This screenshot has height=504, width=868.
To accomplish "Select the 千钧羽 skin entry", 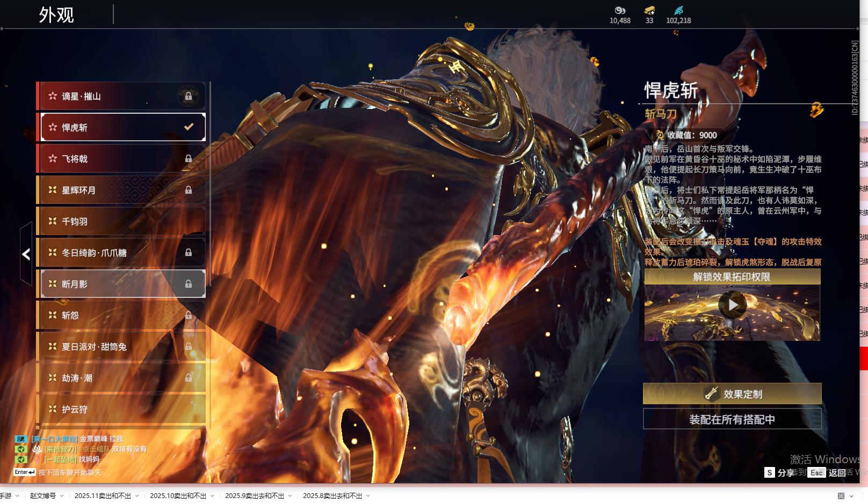I will [x=121, y=221].
